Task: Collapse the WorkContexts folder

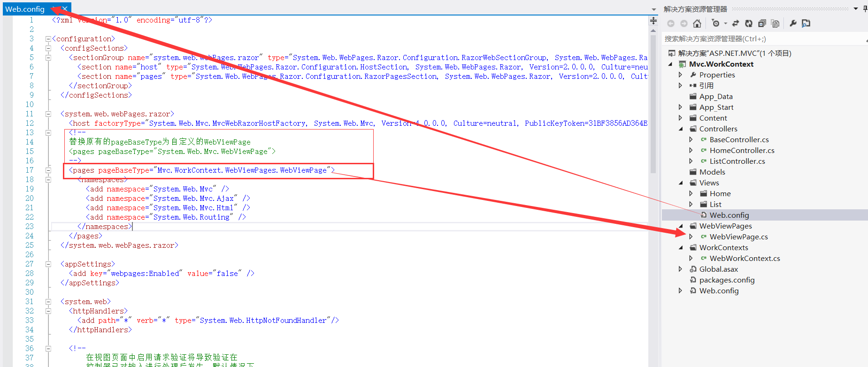Action: coord(681,248)
